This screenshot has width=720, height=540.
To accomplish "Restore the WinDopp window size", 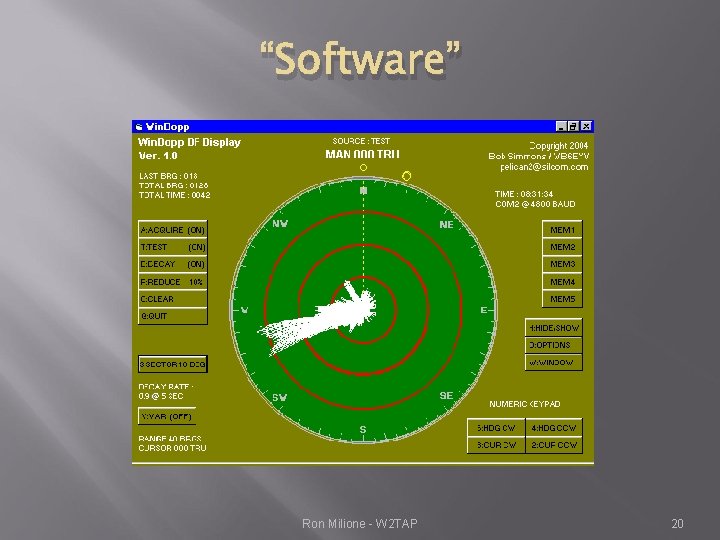I will click(x=573, y=126).
